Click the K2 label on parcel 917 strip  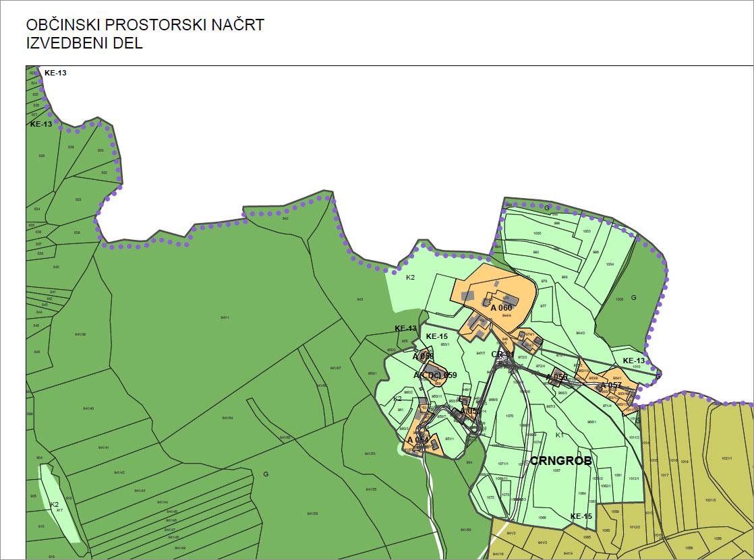[x=55, y=504]
